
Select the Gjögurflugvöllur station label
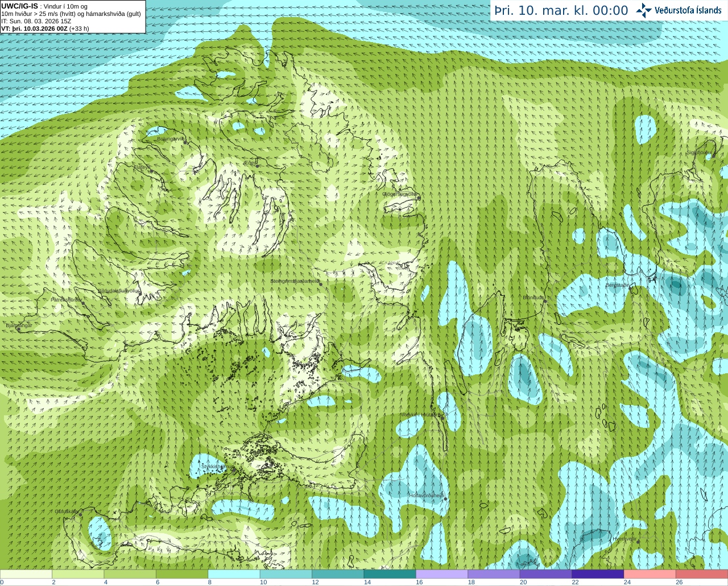tap(400, 194)
